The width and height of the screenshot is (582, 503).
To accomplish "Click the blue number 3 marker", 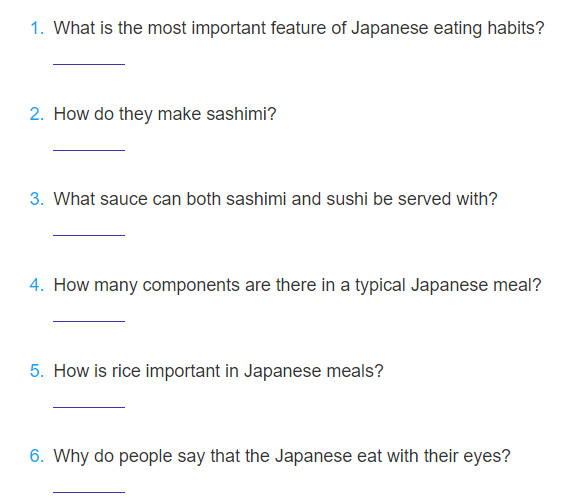I will pyautogui.click(x=37, y=199).
